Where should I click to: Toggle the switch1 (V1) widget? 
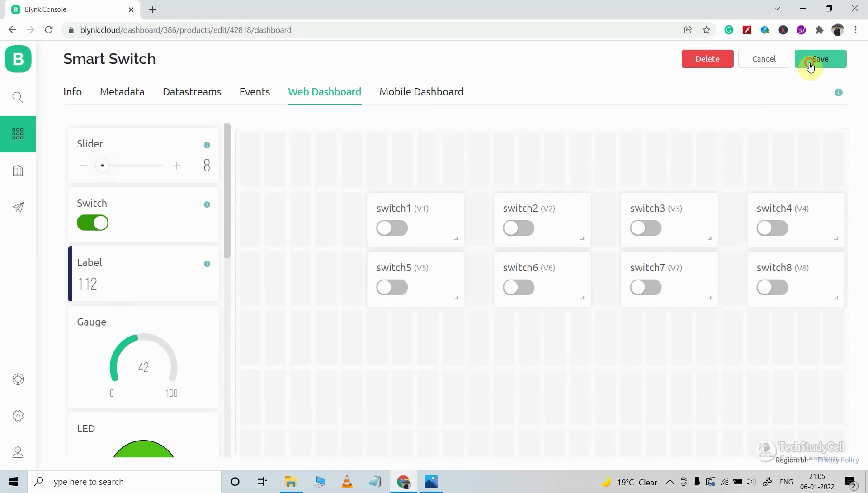[x=392, y=228]
